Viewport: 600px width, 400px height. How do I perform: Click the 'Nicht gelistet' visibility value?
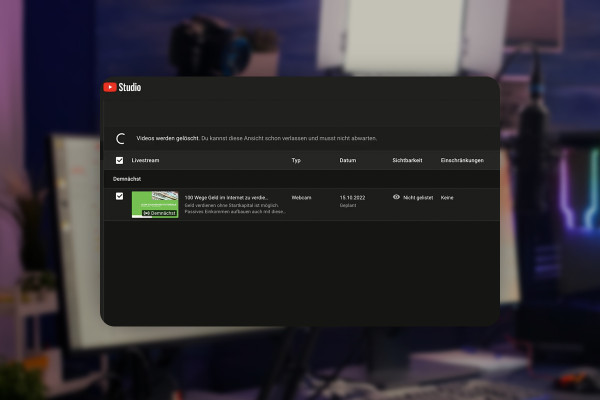click(x=418, y=198)
